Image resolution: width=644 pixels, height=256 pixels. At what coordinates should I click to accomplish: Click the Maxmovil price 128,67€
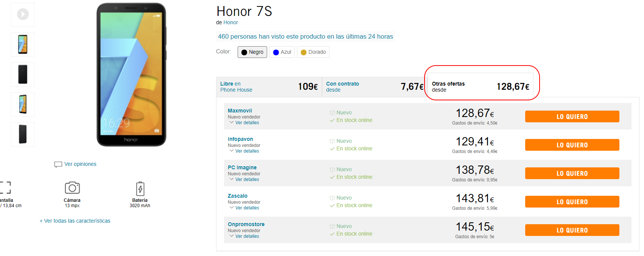[475, 113]
